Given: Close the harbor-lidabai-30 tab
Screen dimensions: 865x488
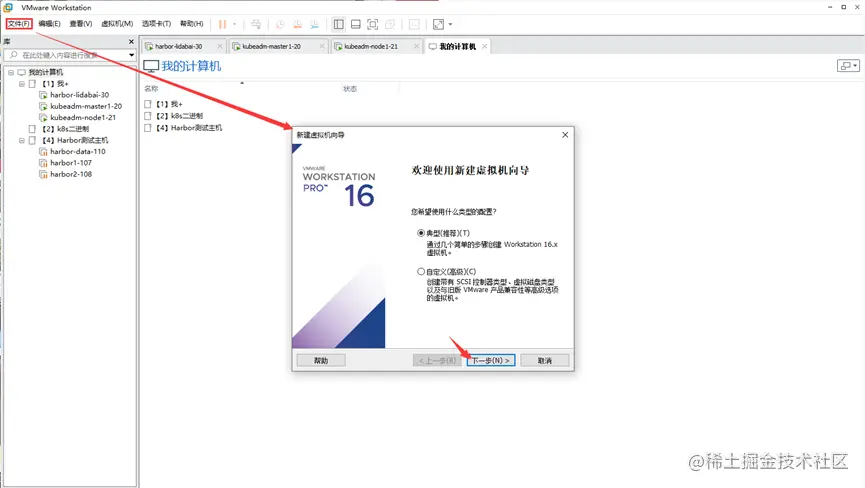Looking at the screenshot, I should [x=220, y=46].
